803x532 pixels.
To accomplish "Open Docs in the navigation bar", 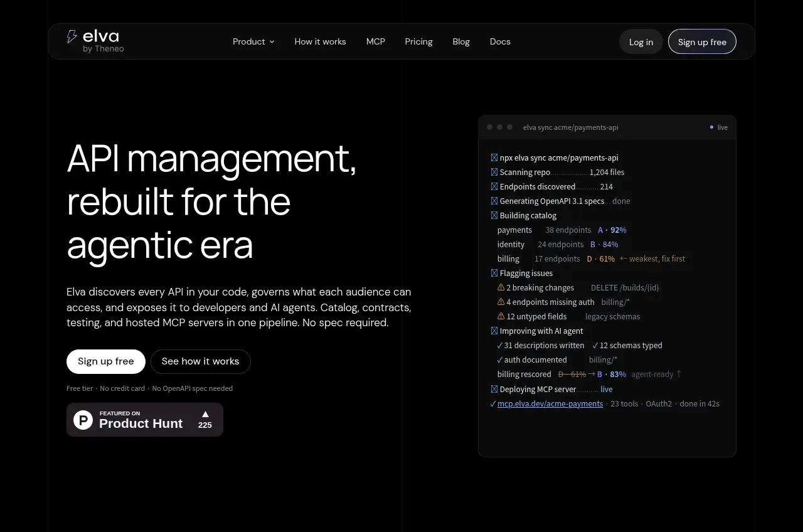I will tap(500, 41).
